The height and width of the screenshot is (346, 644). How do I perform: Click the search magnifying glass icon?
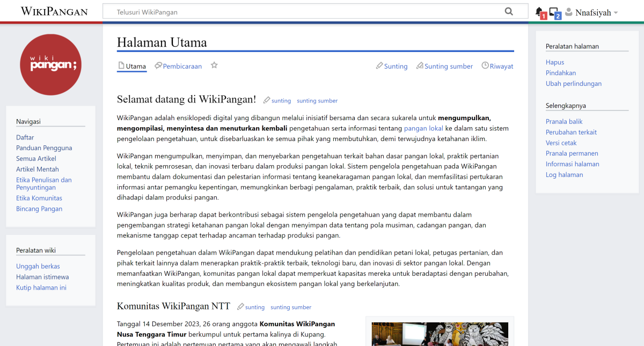point(508,11)
